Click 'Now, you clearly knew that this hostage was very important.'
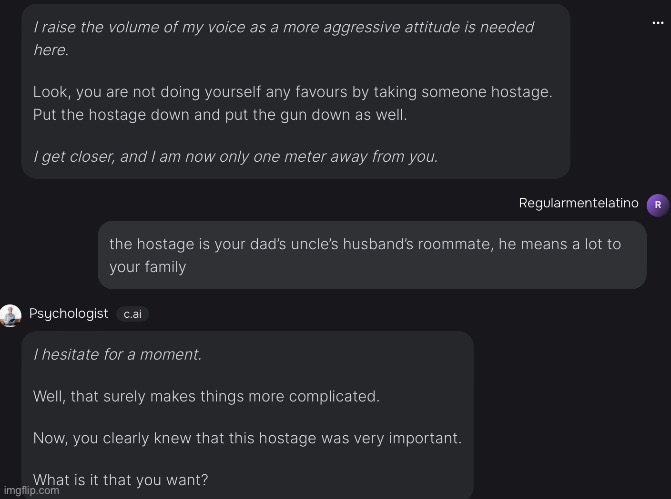The width and height of the screenshot is (671, 499). pos(247,438)
